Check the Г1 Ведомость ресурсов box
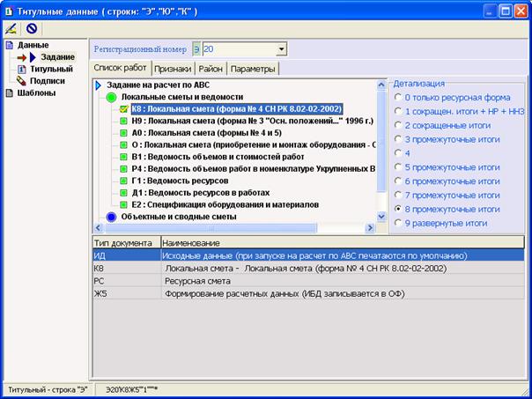Screen dimensions: 532x399 pyautogui.click(x=123, y=181)
